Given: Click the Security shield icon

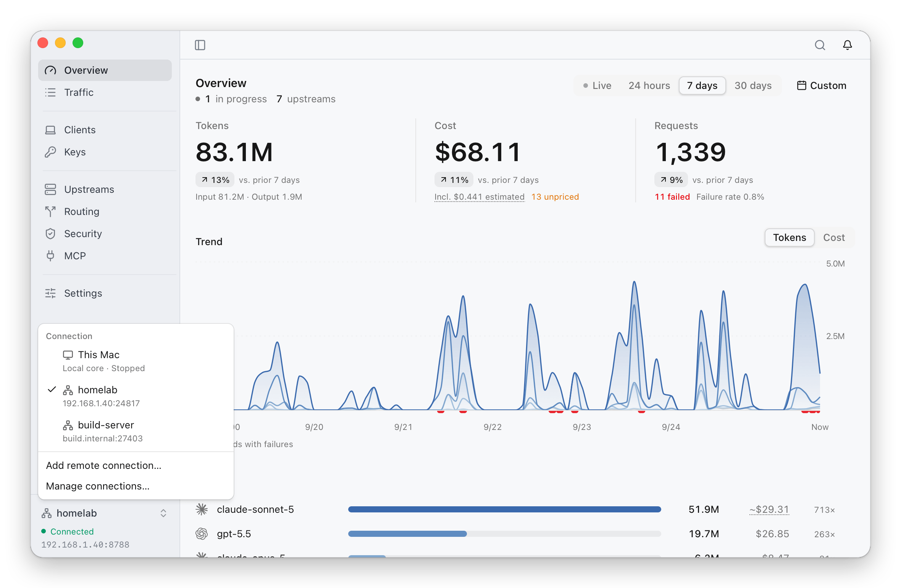Looking at the screenshot, I should tap(50, 234).
